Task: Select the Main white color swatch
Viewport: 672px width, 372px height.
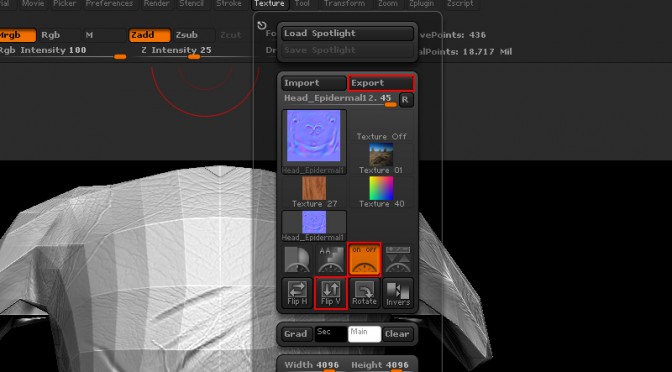Action: (364, 334)
